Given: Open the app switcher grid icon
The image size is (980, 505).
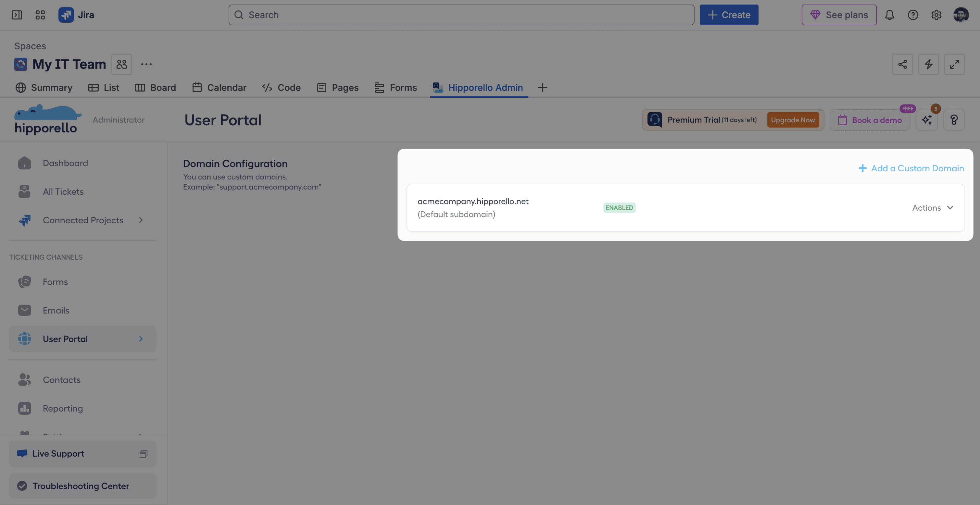Looking at the screenshot, I should pyautogui.click(x=40, y=15).
